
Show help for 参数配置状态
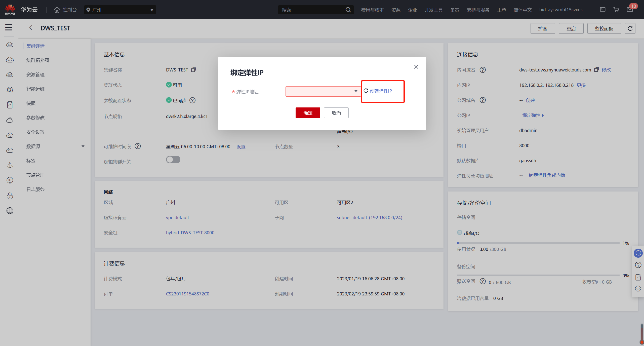[x=192, y=100]
